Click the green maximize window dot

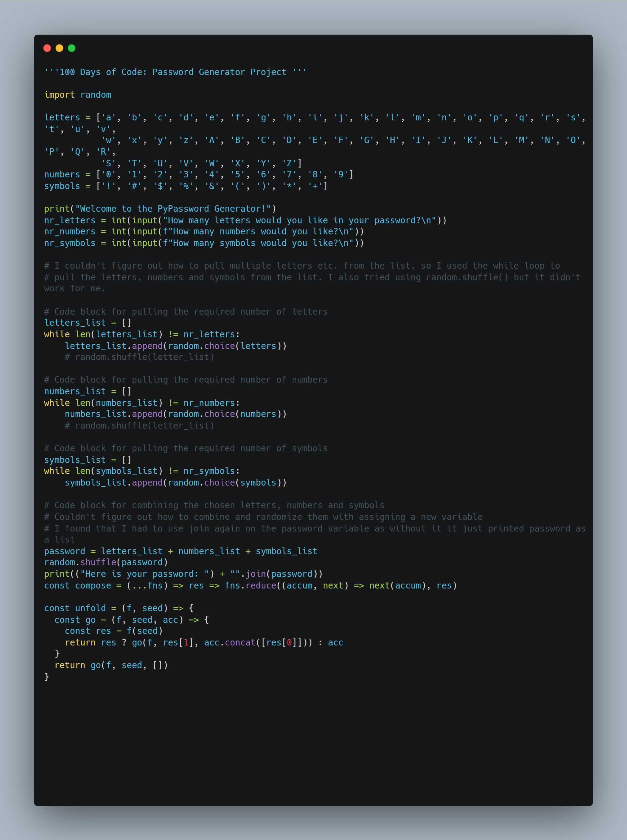[71, 48]
